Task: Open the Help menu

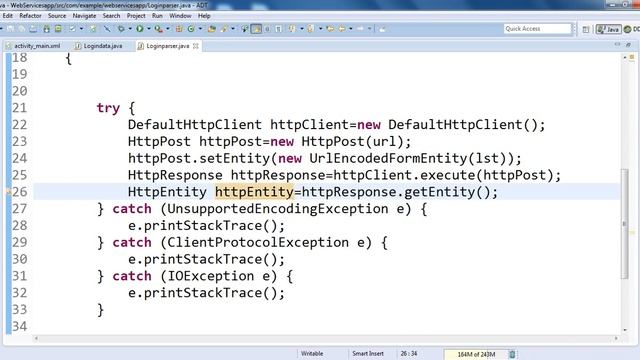Action: pos(204,16)
